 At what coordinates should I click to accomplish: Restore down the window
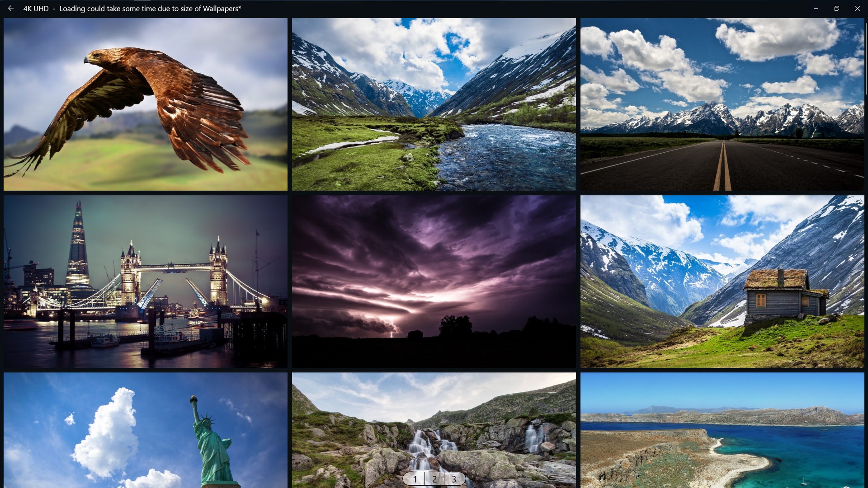(x=837, y=8)
